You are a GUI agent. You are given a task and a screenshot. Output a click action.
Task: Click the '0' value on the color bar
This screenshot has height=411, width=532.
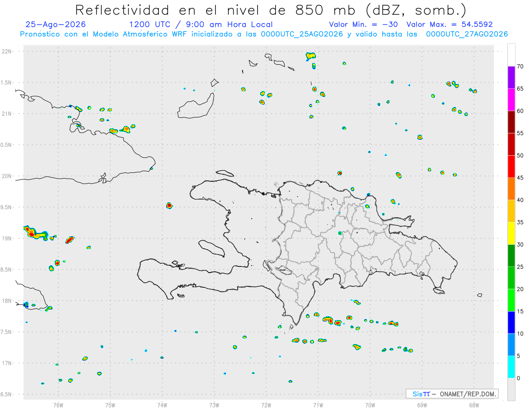coord(518,378)
